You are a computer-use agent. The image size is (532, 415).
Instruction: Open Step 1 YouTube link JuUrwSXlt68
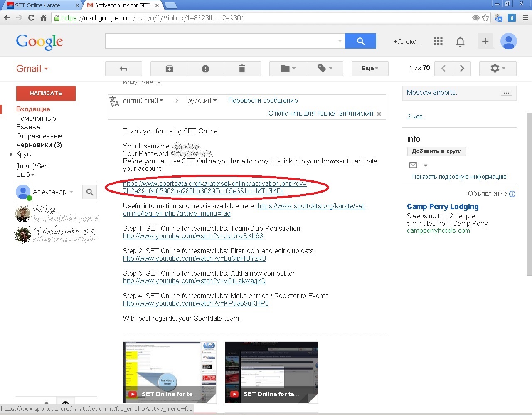pos(193,236)
